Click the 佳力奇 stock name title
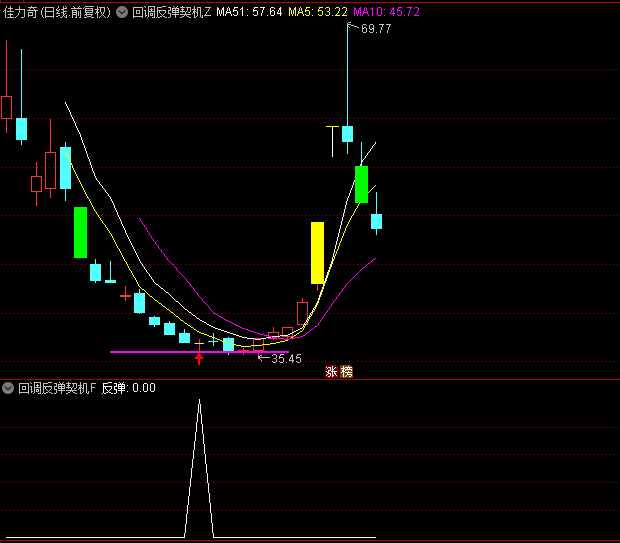The image size is (620, 543). 23,12
